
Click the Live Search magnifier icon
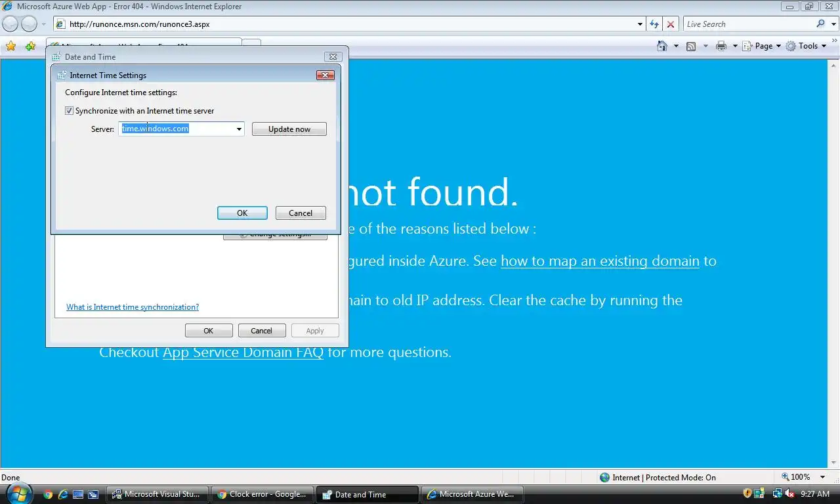820,24
